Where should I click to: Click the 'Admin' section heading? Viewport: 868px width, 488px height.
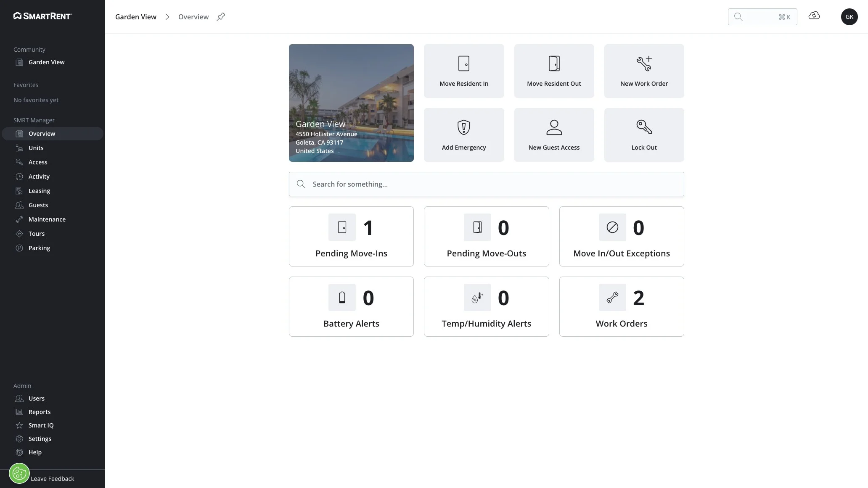pos(22,386)
